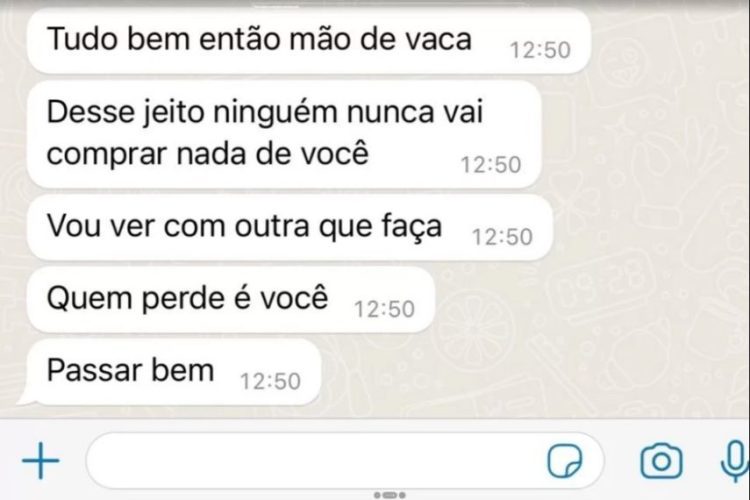The image size is (750, 500).
Task: Tap the microphone voice message icon
Action: click(734, 461)
